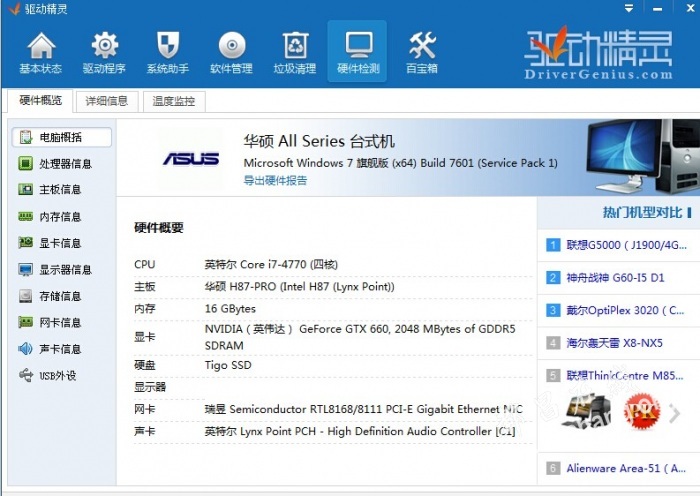Open the title bar dropdown menu arrow

point(629,8)
